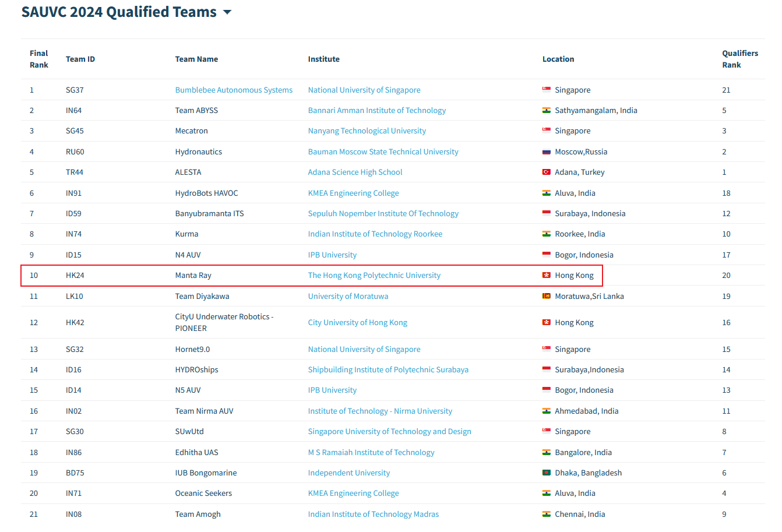
Task: Click the Hong Kong flag in the Manta Ray row
Action: click(546, 275)
